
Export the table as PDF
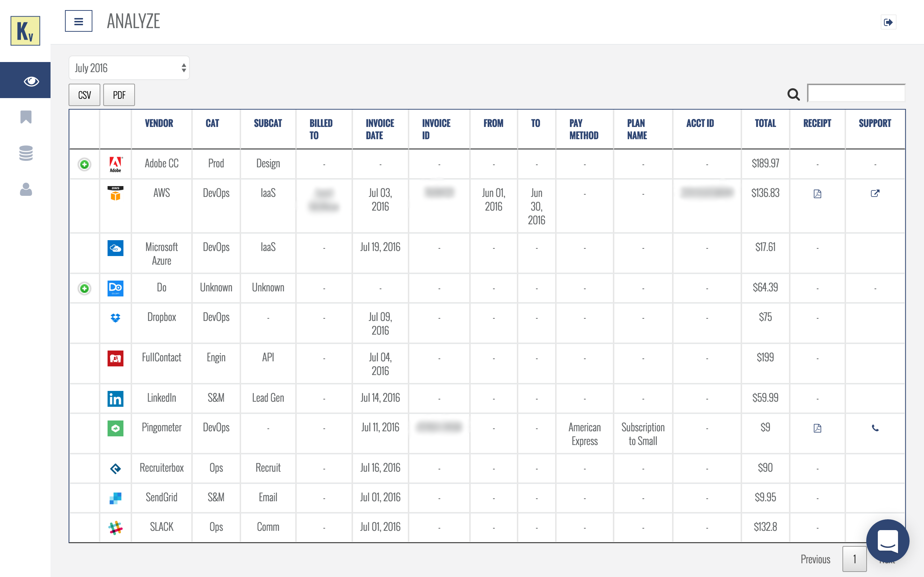119,95
